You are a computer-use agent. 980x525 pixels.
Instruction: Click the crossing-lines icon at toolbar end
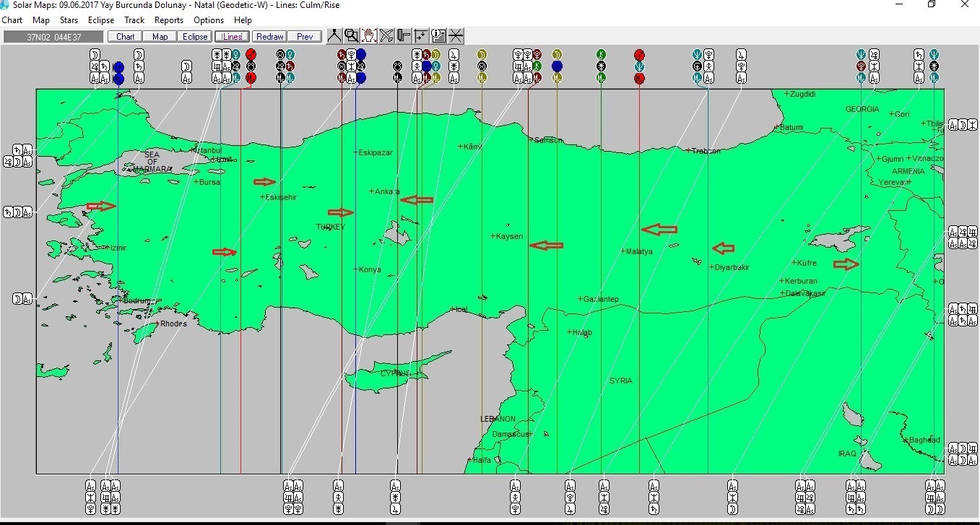coord(456,36)
